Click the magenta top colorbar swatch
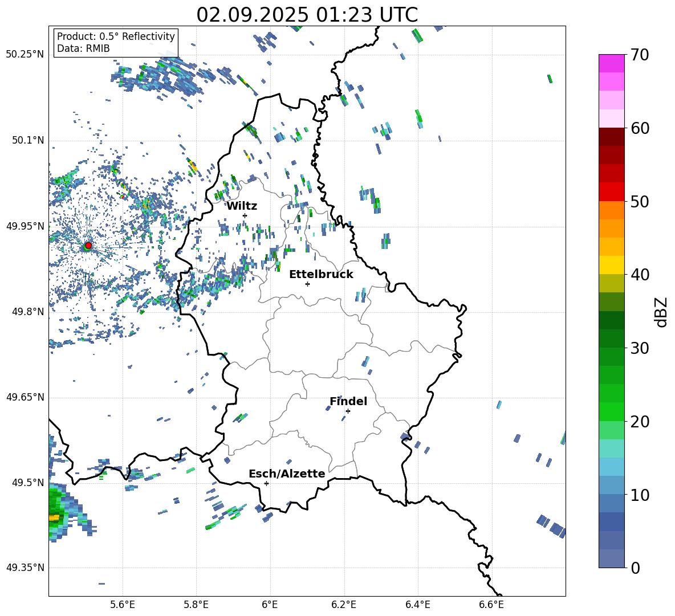Screen dimensions: 675x616 coord(611,63)
